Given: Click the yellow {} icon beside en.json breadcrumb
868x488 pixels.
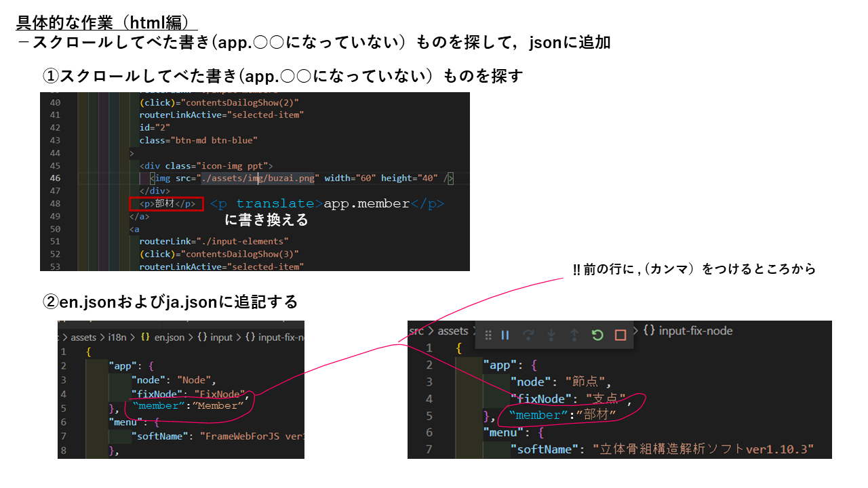Looking at the screenshot, I should 144,336.
